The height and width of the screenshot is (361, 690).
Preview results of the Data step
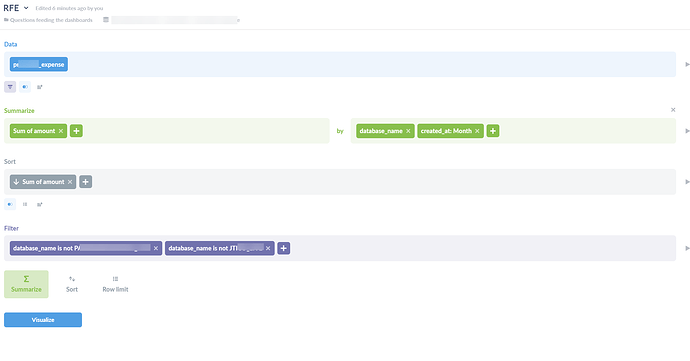(x=687, y=64)
